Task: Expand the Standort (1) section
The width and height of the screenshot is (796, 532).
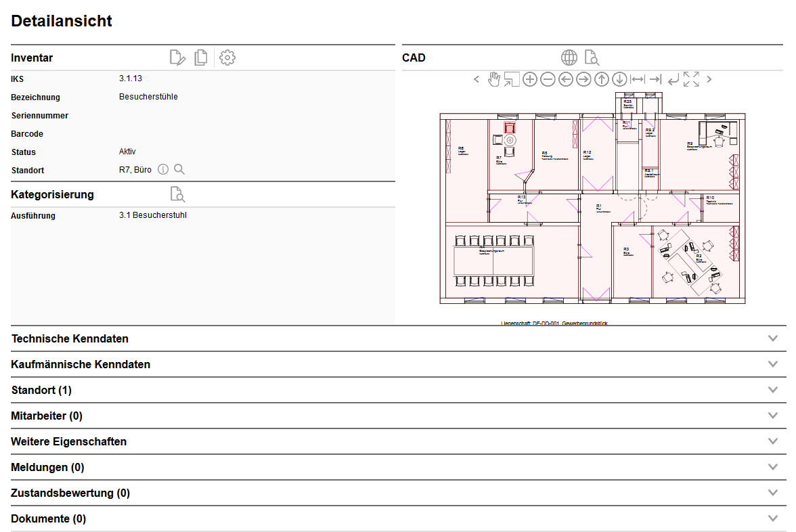Action: [772, 389]
